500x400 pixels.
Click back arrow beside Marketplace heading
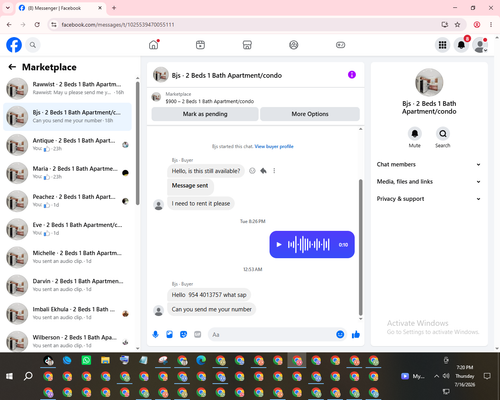12,67
